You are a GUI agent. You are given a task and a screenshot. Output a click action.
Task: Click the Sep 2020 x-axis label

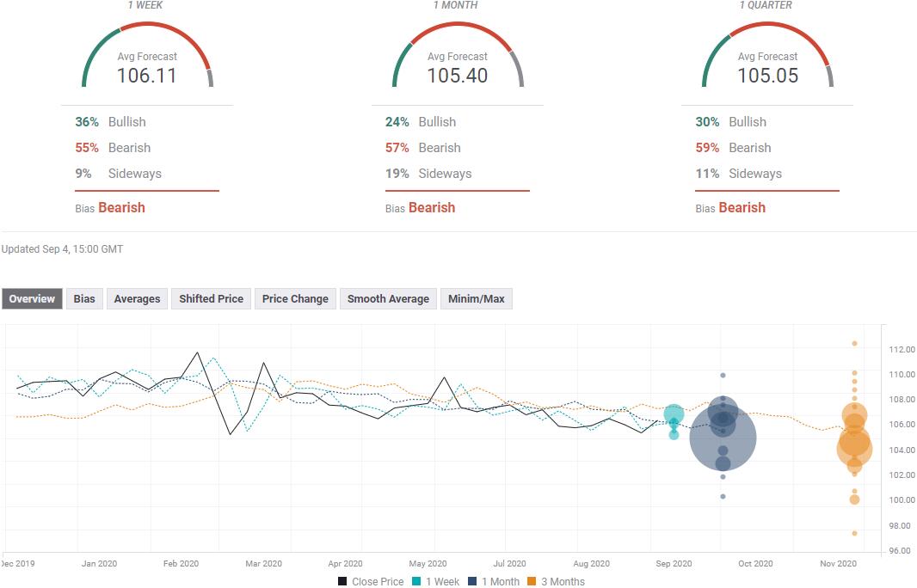point(674,563)
